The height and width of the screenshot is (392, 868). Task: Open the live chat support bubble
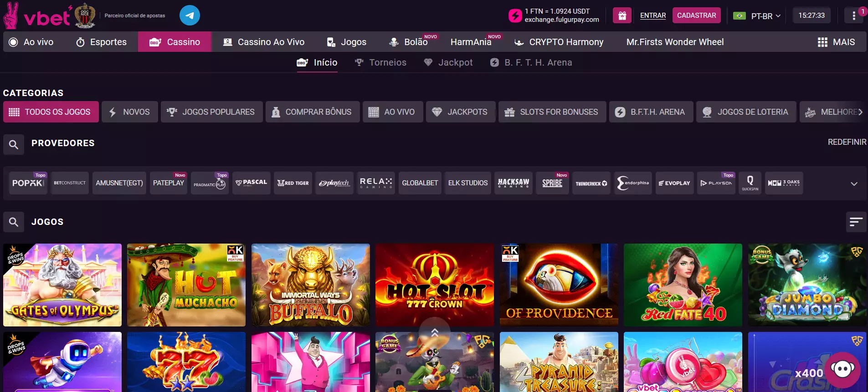tap(842, 369)
